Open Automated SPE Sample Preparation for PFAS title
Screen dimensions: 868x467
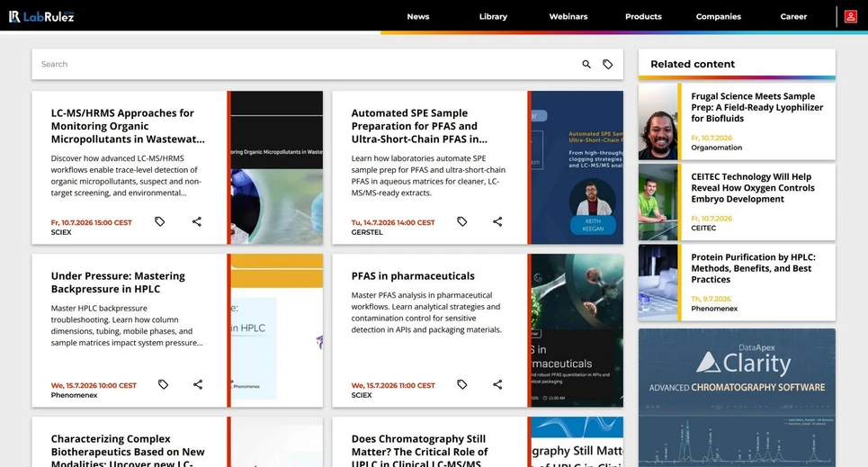[x=419, y=126]
